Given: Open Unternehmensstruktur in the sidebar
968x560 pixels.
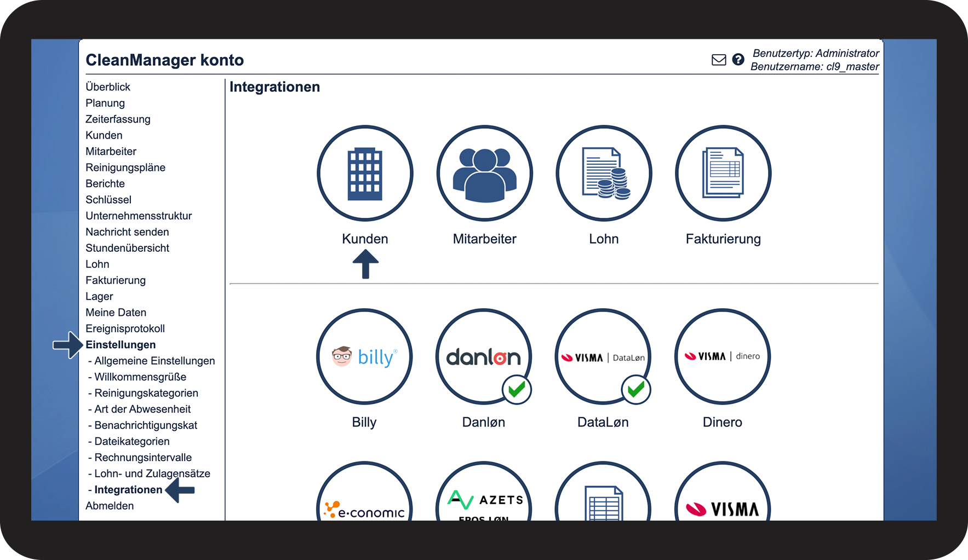Looking at the screenshot, I should pyautogui.click(x=139, y=216).
